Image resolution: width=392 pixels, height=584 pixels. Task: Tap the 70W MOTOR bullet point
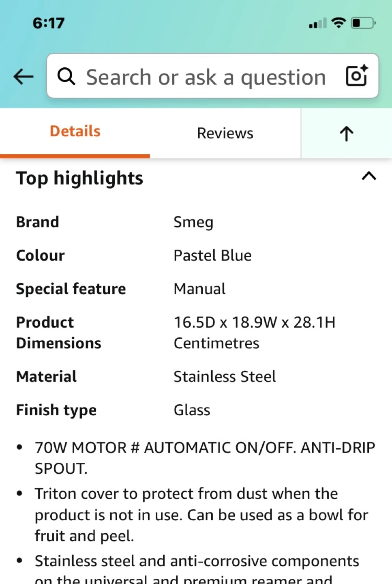(205, 458)
